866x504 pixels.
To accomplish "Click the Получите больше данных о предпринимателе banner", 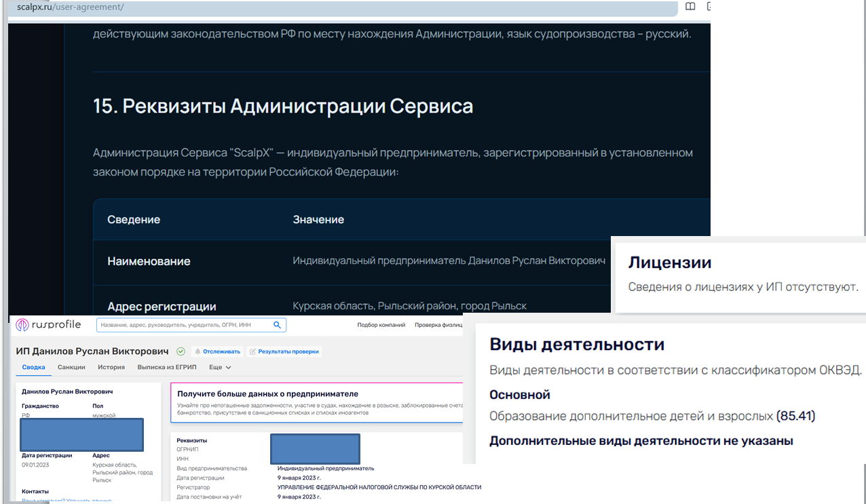I will [316, 402].
